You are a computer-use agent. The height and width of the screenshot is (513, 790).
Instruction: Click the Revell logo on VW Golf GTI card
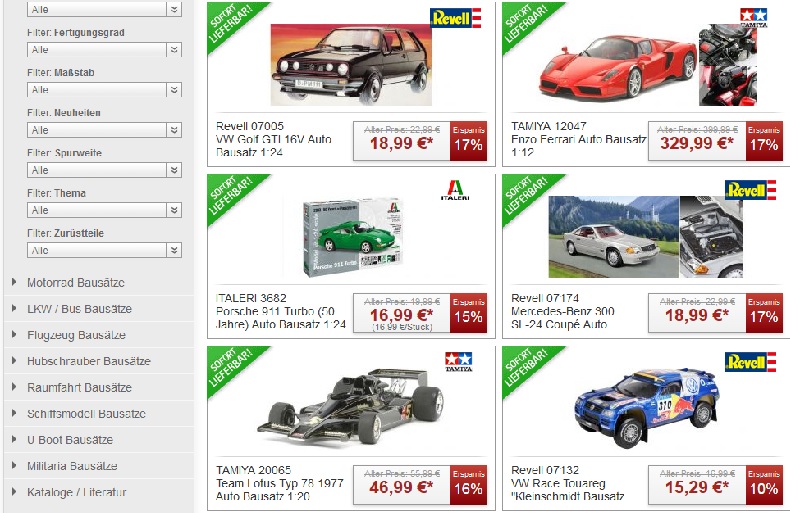(455, 18)
